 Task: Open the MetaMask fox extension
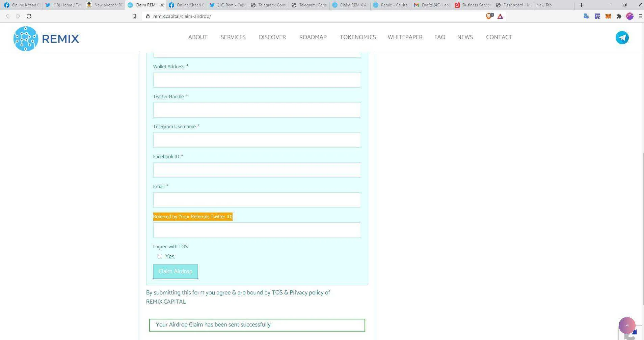point(608,16)
